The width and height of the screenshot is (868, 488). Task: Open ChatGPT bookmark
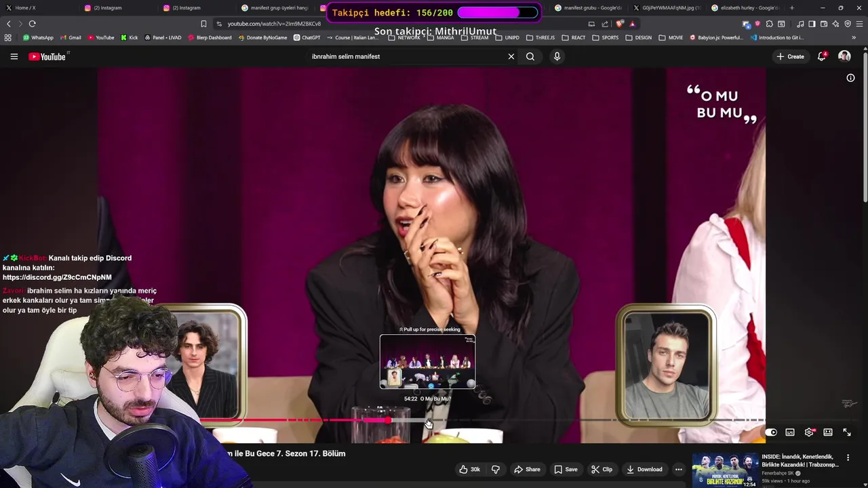(x=307, y=37)
